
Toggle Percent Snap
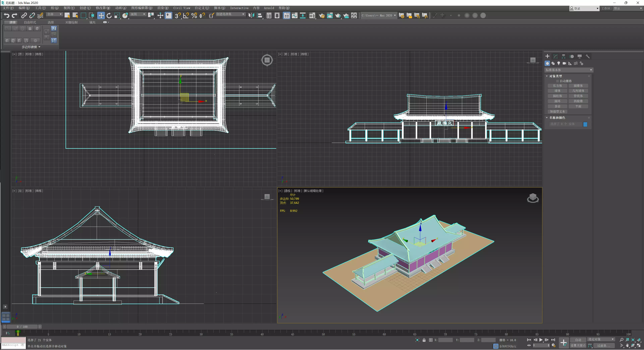point(194,15)
